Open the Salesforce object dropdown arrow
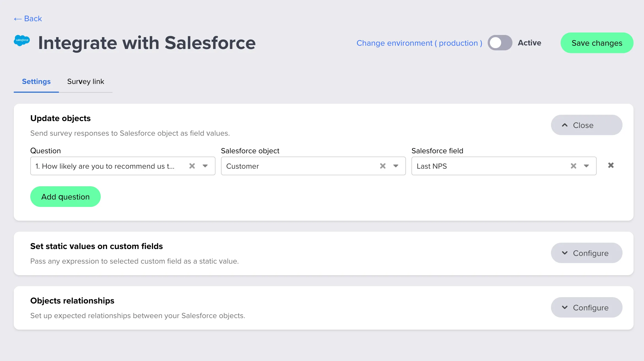This screenshot has height=361, width=644. point(396,166)
